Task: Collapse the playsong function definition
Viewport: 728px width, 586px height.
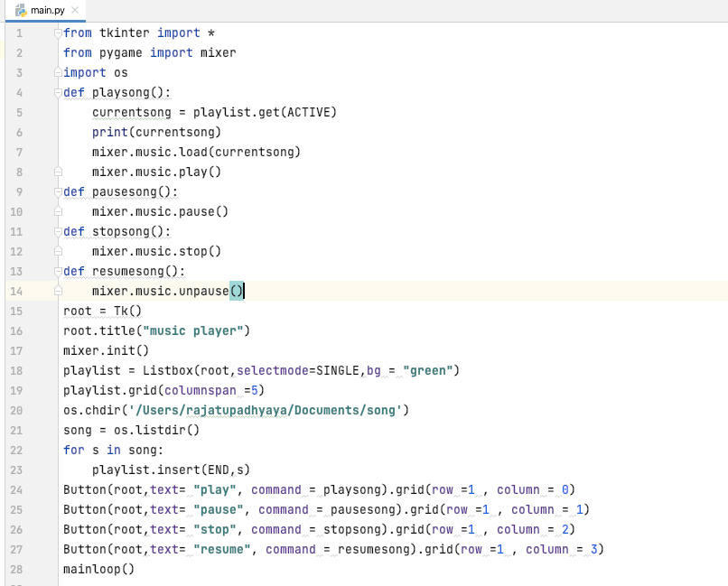Action: [x=58, y=92]
